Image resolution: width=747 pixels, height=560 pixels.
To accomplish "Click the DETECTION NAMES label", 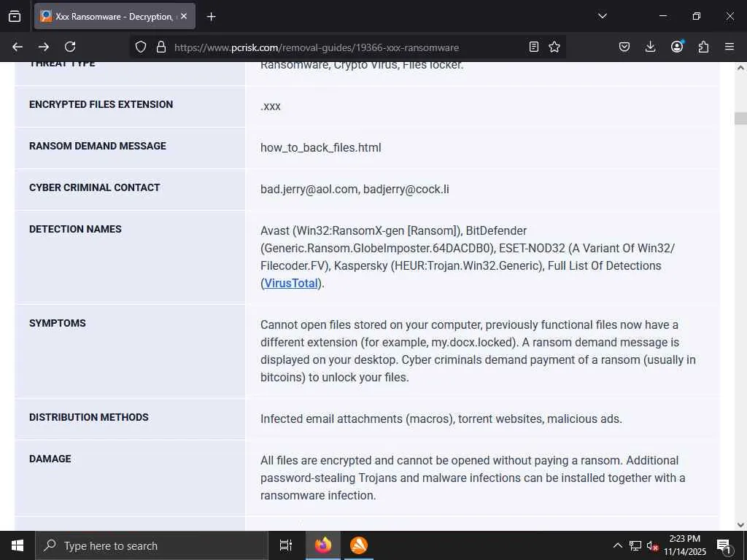I will (75, 229).
